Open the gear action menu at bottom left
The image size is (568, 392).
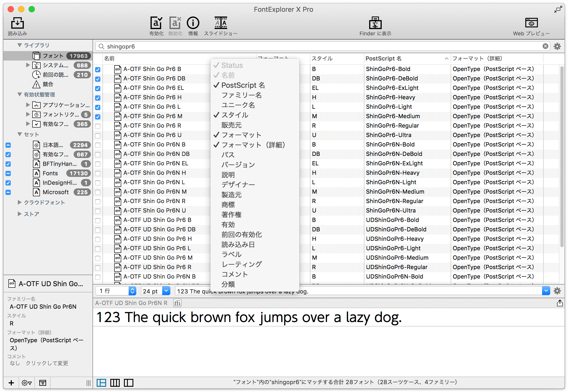26,383
